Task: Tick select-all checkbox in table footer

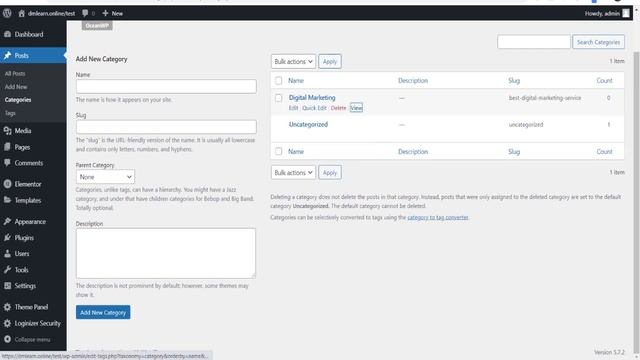Action: click(278, 151)
